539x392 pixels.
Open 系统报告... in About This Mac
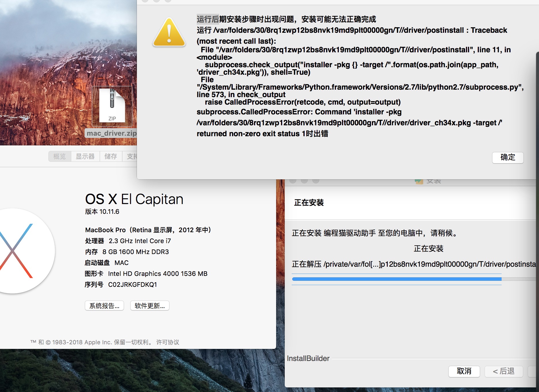point(104,306)
